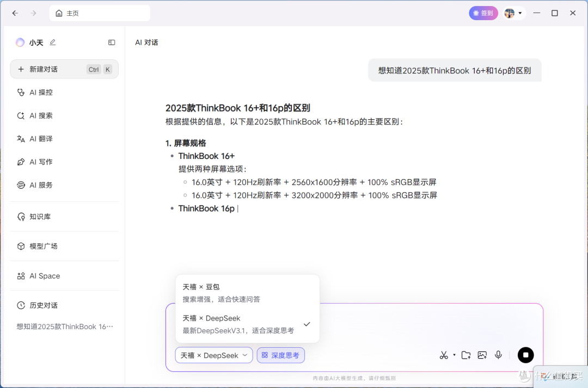This screenshot has width=588, height=388.
Task: Click the home icon in the tab
Action: (x=59, y=13)
